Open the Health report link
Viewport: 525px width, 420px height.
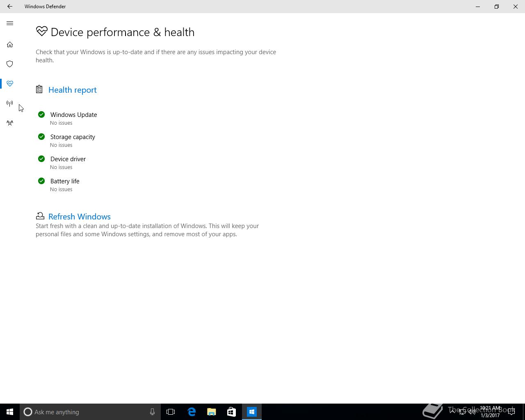[x=73, y=90]
